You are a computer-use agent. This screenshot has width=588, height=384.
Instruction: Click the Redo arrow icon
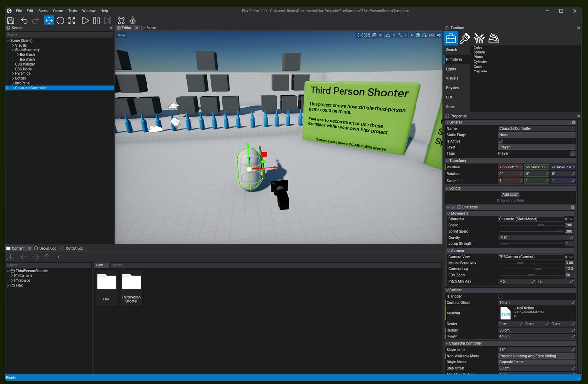point(36,20)
